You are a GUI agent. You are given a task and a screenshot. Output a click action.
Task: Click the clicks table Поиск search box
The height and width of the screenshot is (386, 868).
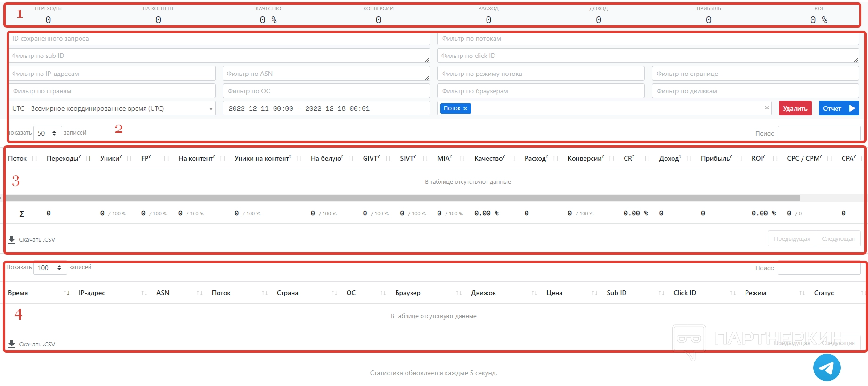tap(819, 268)
